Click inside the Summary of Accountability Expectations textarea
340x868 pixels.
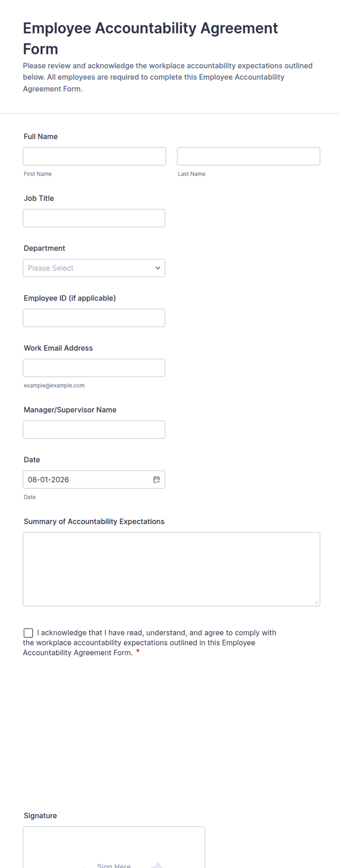(171, 569)
